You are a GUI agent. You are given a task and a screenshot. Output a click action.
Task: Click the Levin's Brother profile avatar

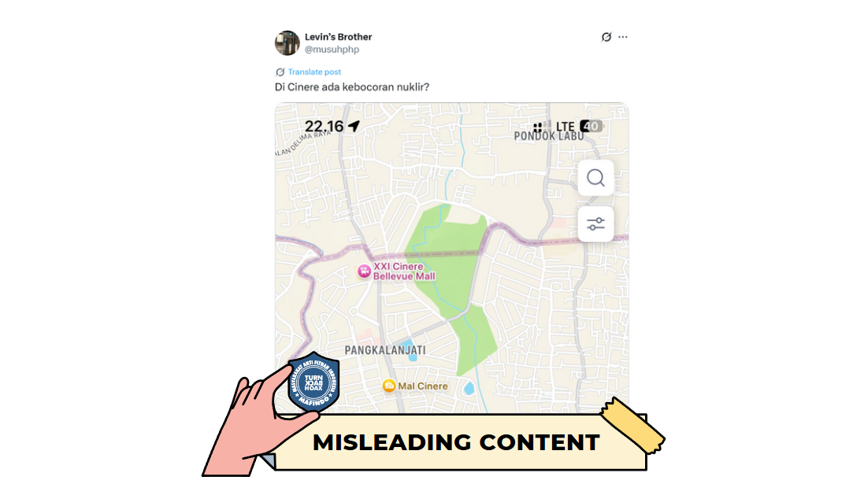click(x=287, y=42)
